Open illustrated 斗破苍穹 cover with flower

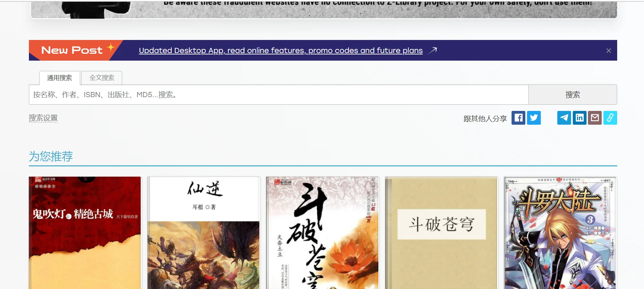[x=323, y=233]
